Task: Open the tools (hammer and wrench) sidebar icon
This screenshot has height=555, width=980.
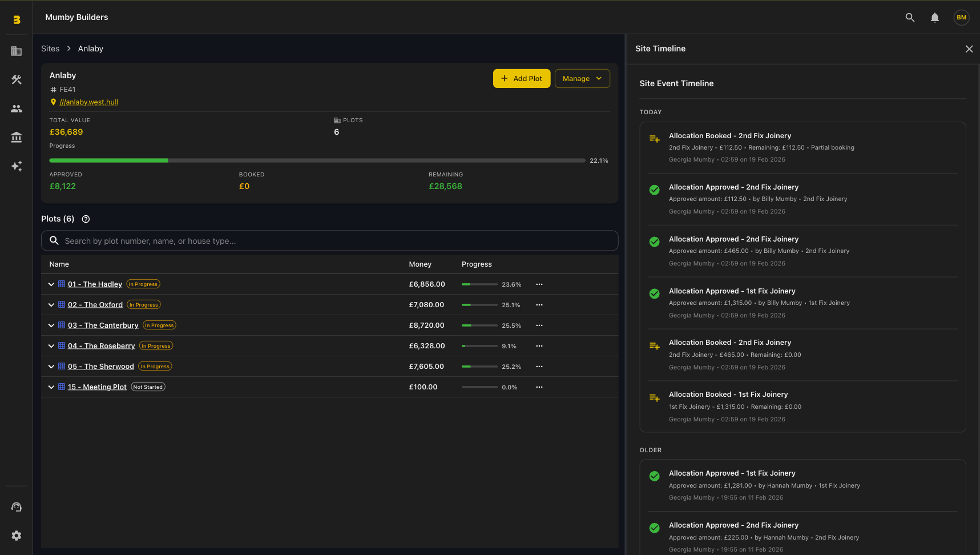Action: 17,80
